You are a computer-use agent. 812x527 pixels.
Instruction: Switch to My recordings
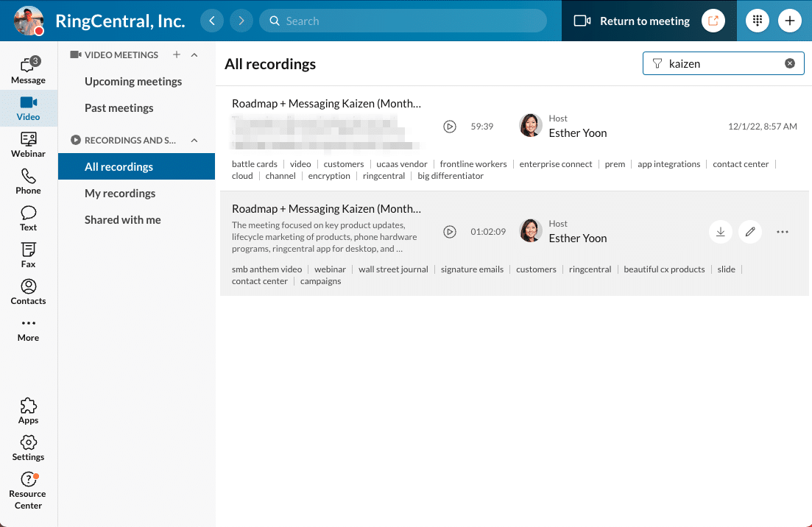(x=120, y=194)
